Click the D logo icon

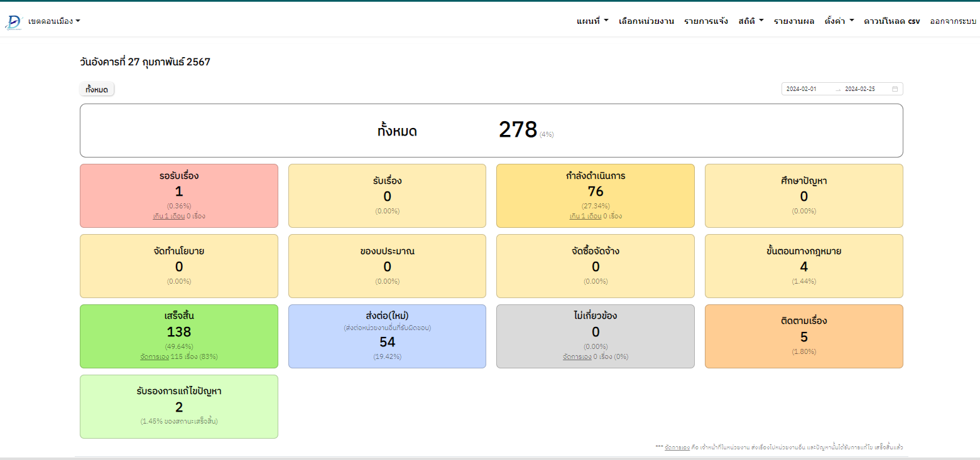[13, 21]
